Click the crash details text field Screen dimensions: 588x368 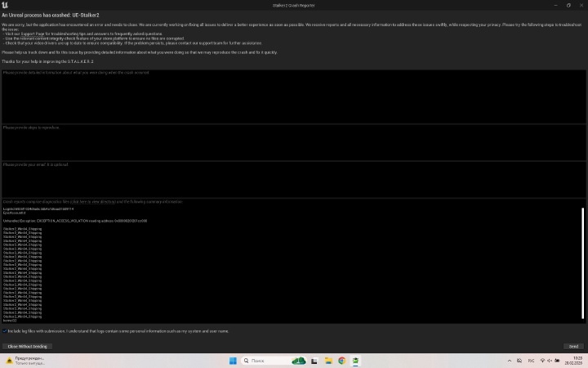coord(292,96)
